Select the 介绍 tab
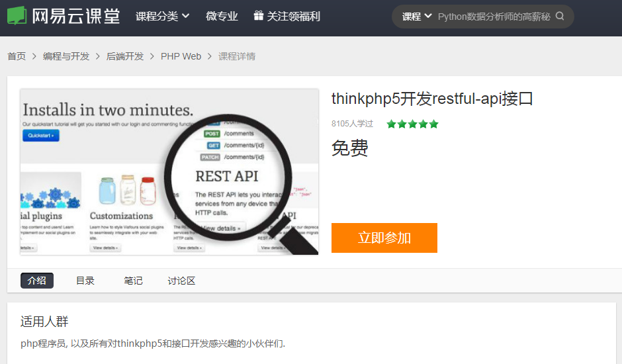The width and height of the screenshot is (622, 364). pyautogui.click(x=37, y=280)
